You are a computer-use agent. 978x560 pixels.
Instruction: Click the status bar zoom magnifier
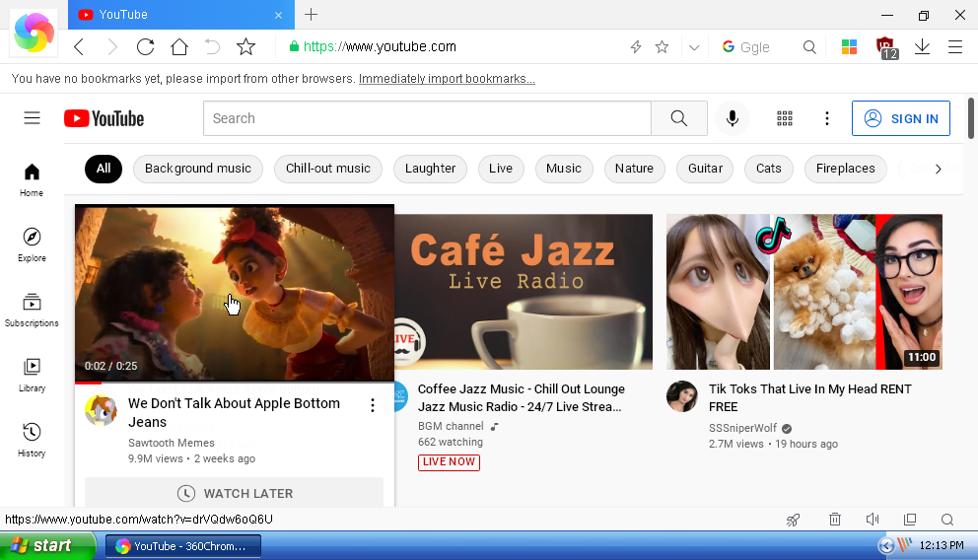point(947,520)
